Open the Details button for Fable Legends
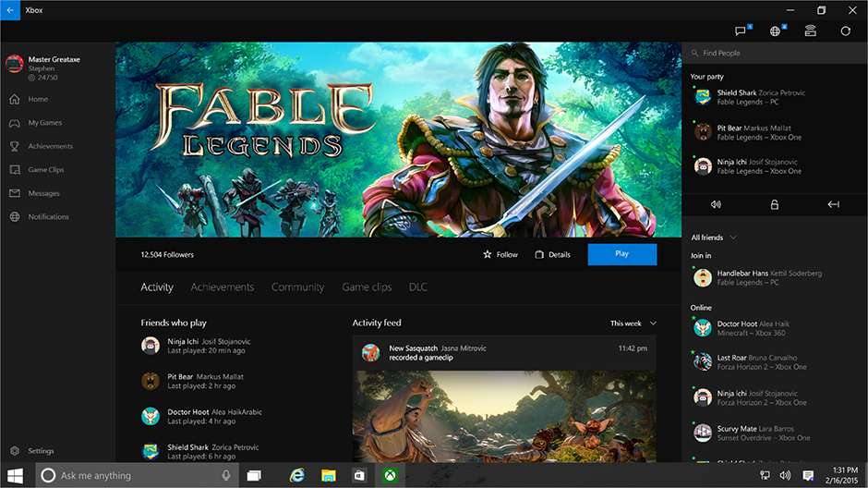Screen dimensions: 868x488 point(552,254)
